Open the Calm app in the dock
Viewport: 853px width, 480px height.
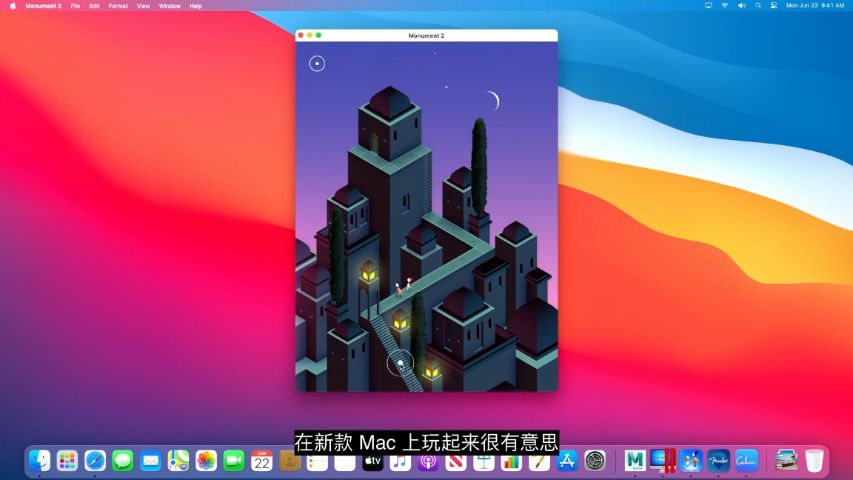pos(746,461)
